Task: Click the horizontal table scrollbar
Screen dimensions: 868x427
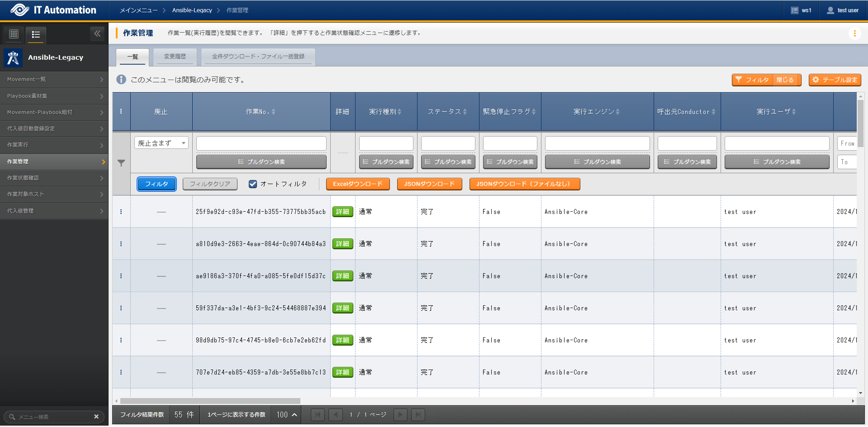Action: pos(210,401)
